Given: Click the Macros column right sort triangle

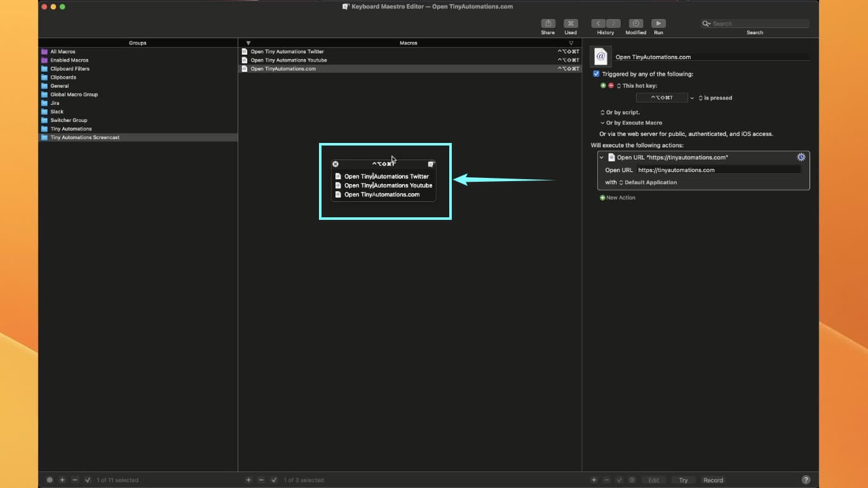Looking at the screenshot, I should click(571, 43).
